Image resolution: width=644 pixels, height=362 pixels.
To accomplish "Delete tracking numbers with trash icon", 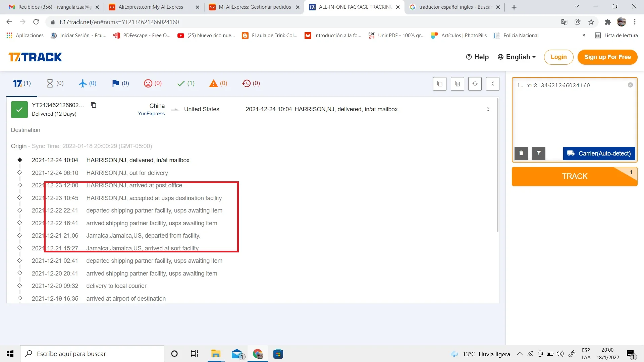I will tap(521, 154).
